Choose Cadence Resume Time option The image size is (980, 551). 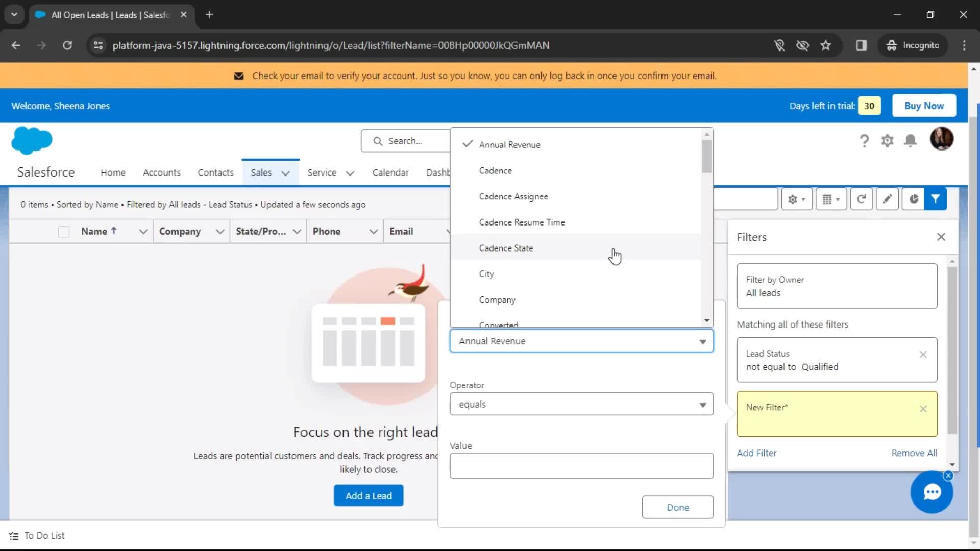click(576, 222)
